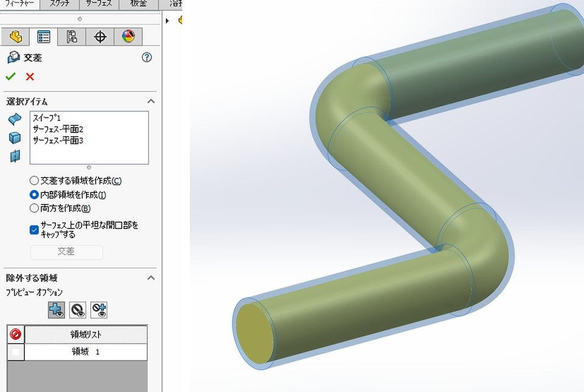Click the red exclude icon in region list header
Screen dimensions: 584x392
(x=16, y=334)
